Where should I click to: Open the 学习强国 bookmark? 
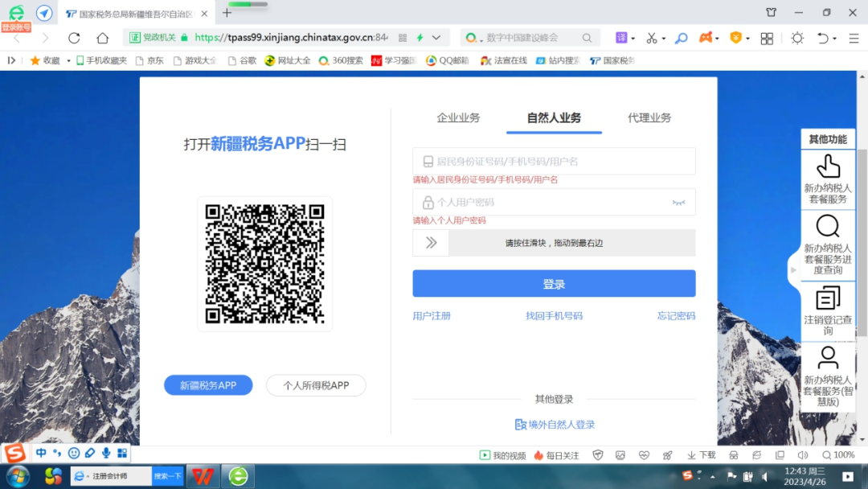pyautogui.click(x=394, y=60)
